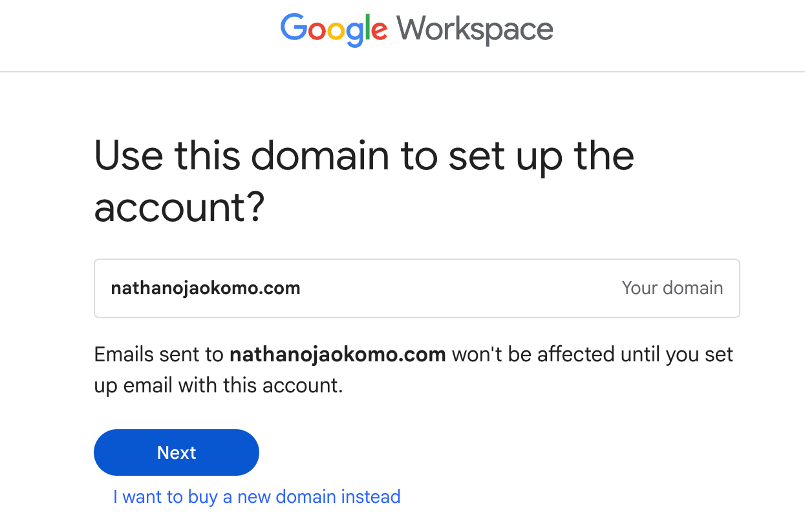Click "up email with this account." text line

point(218,385)
